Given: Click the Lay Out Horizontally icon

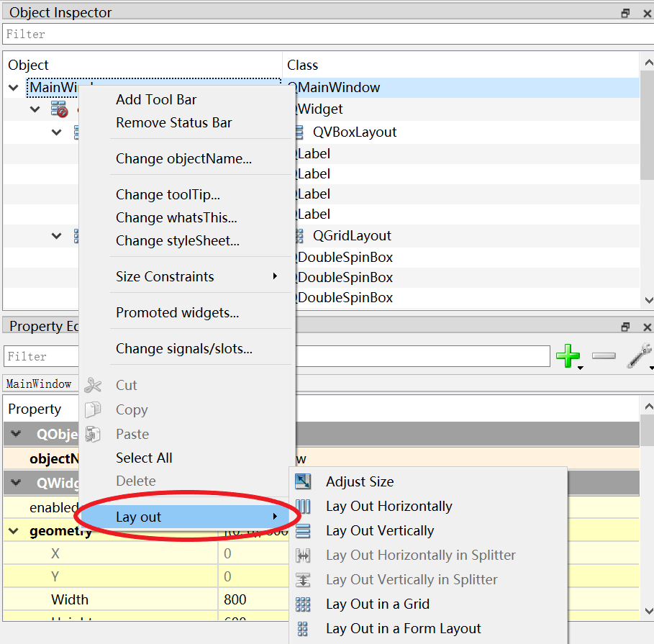Looking at the screenshot, I should pos(303,506).
